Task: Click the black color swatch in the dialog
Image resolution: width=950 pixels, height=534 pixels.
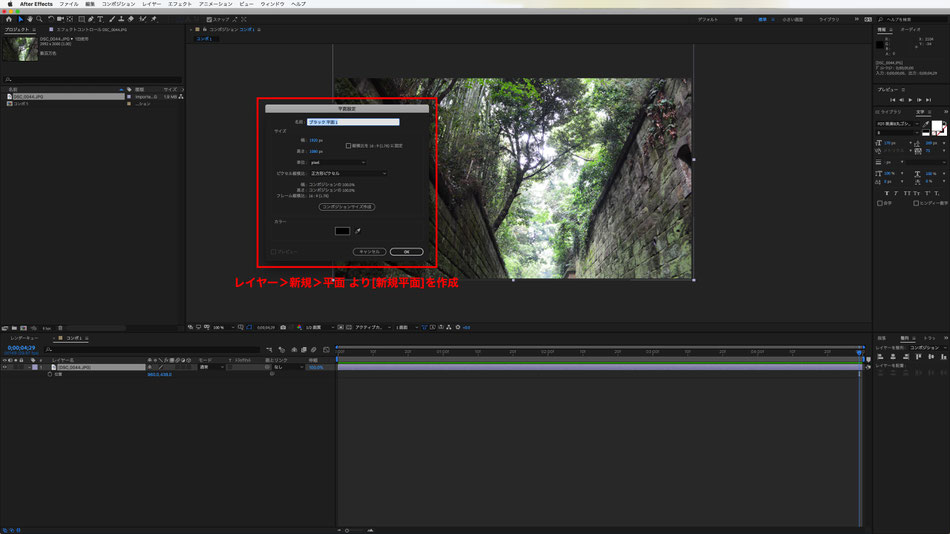Action: (x=342, y=231)
